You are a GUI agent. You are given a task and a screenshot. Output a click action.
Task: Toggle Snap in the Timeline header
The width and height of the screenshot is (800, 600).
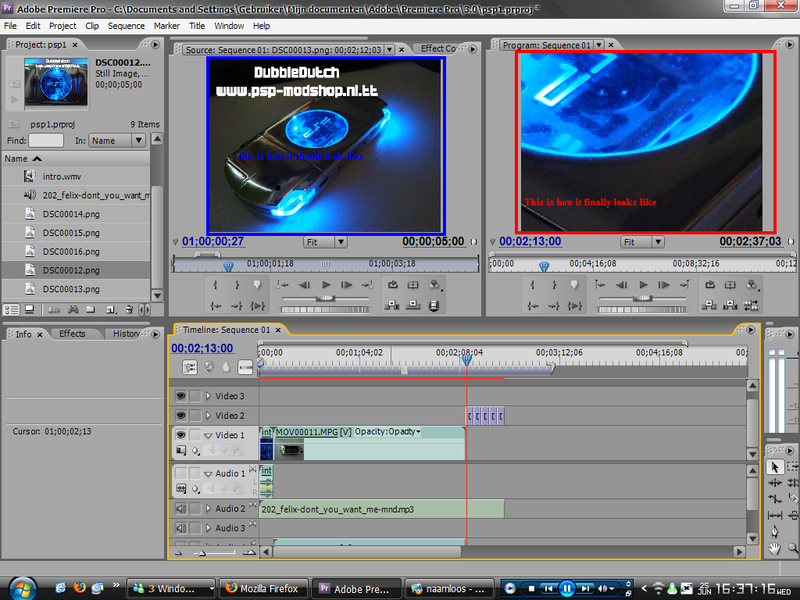click(190, 367)
